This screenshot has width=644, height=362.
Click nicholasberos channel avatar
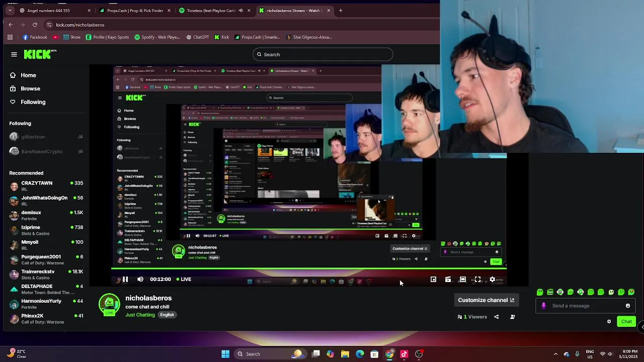(109, 304)
